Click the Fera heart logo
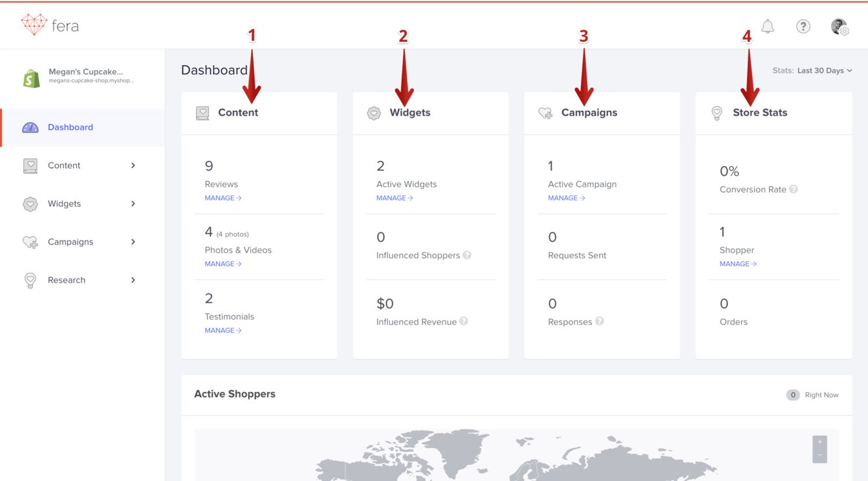Screen dimensions: 868x481 click(34, 25)
